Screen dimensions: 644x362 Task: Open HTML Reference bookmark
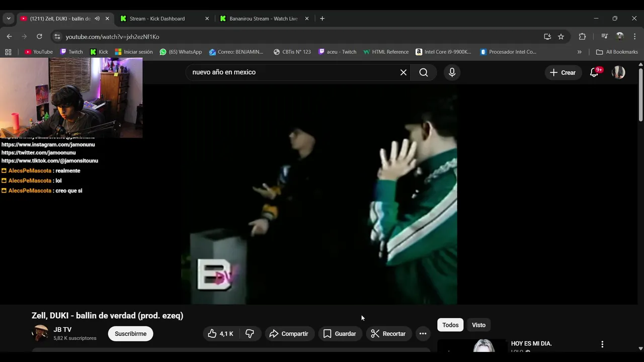(386, 52)
